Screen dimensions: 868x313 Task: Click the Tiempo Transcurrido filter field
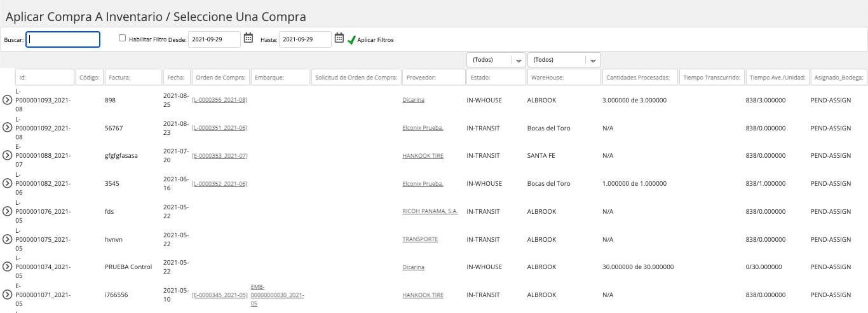[x=712, y=77]
